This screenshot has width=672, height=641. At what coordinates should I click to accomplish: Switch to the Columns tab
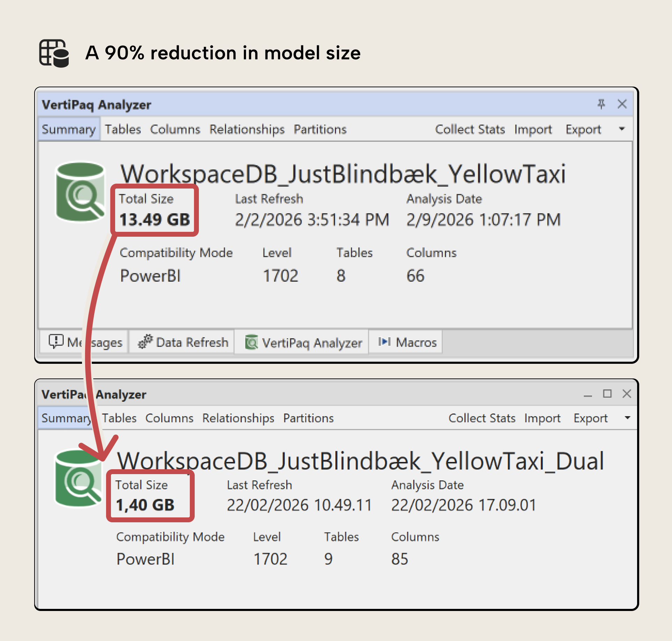point(176,129)
